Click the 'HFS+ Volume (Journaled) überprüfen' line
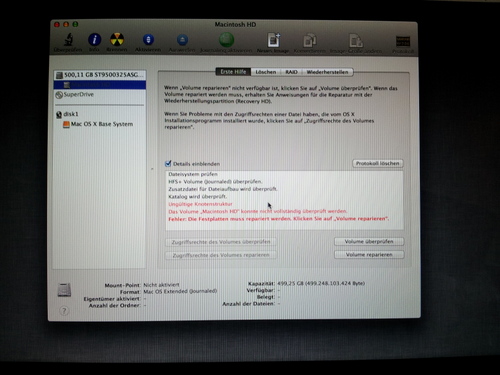 (215, 182)
